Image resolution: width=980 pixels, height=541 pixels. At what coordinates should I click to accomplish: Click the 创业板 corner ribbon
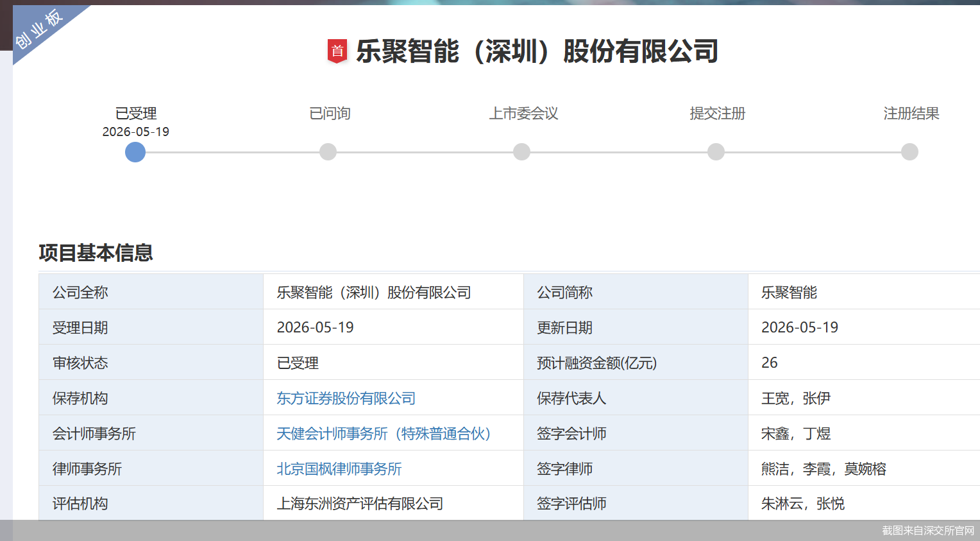pyautogui.click(x=40, y=29)
